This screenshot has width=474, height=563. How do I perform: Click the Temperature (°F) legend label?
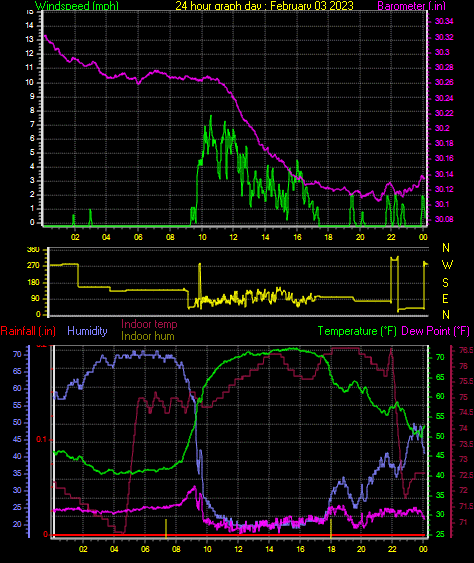coord(357,331)
